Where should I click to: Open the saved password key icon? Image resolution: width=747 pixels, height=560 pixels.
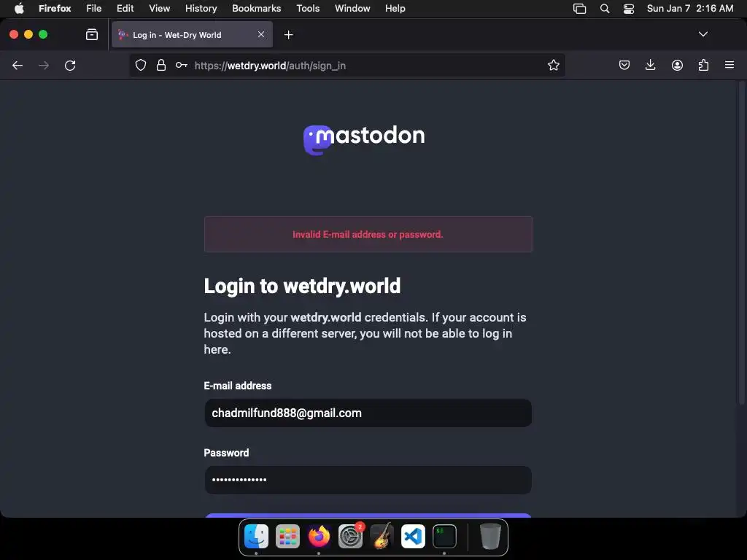[x=181, y=65]
